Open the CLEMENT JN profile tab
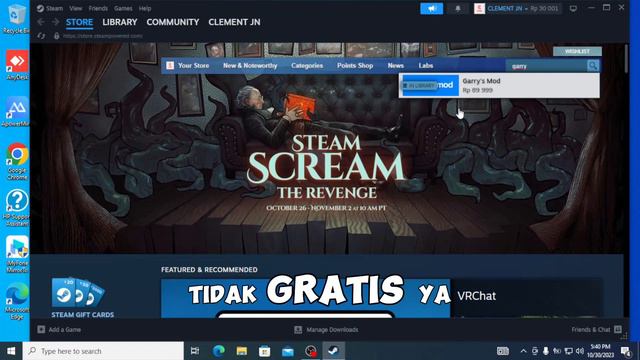The height and width of the screenshot is (360, 640). [234, 22]
